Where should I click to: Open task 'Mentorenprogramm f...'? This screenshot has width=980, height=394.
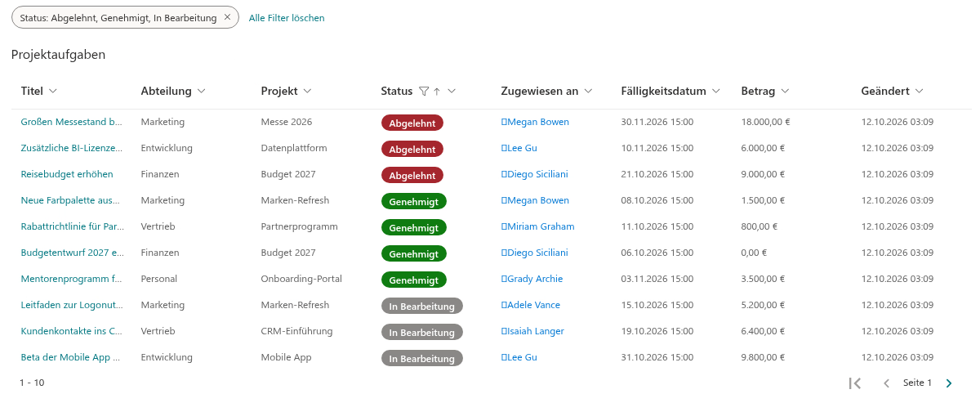[x=71, y=279]
